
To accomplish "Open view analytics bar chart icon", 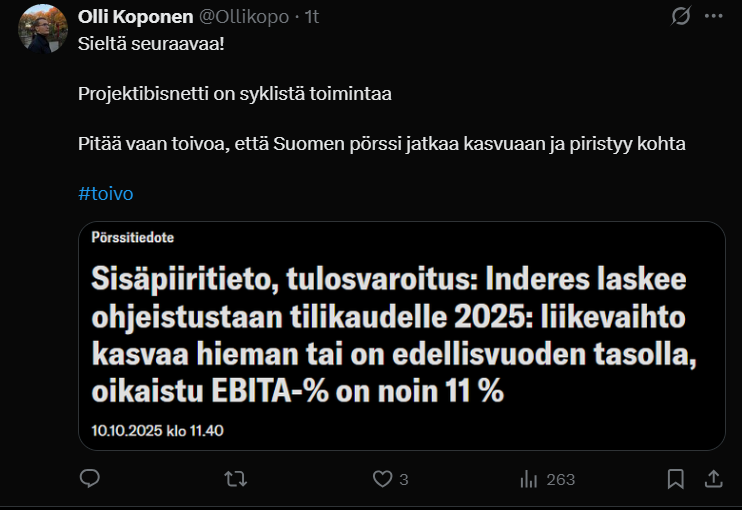I will coord(530,479).
